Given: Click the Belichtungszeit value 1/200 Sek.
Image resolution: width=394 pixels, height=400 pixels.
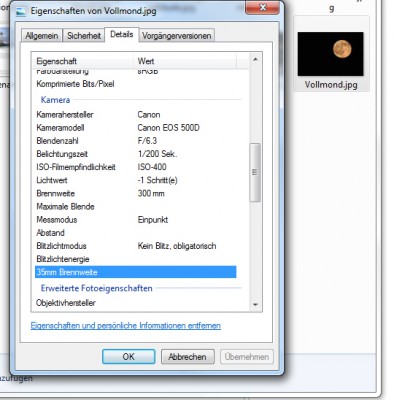Looking at the screenshot, I should coord(157,154).
